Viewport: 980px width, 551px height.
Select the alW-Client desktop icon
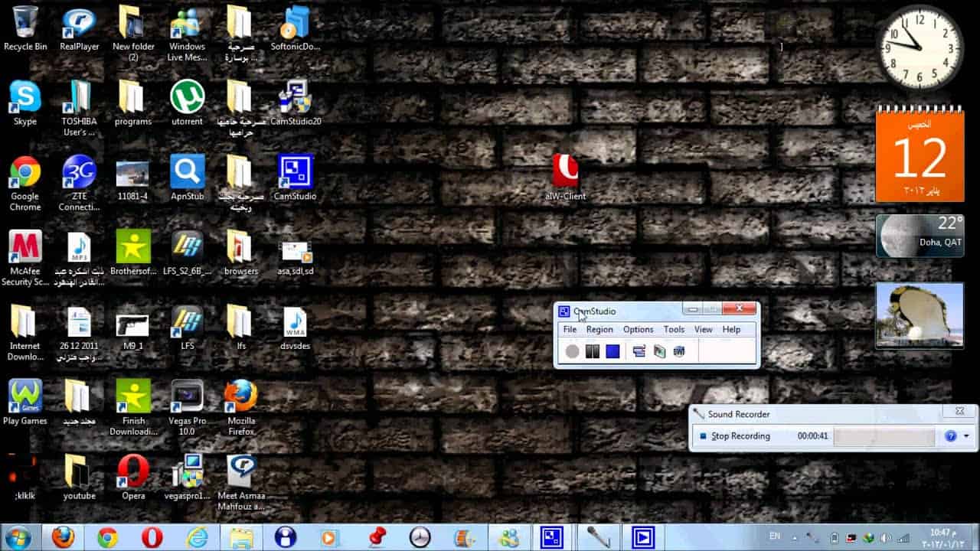click(x=565, y=178)
